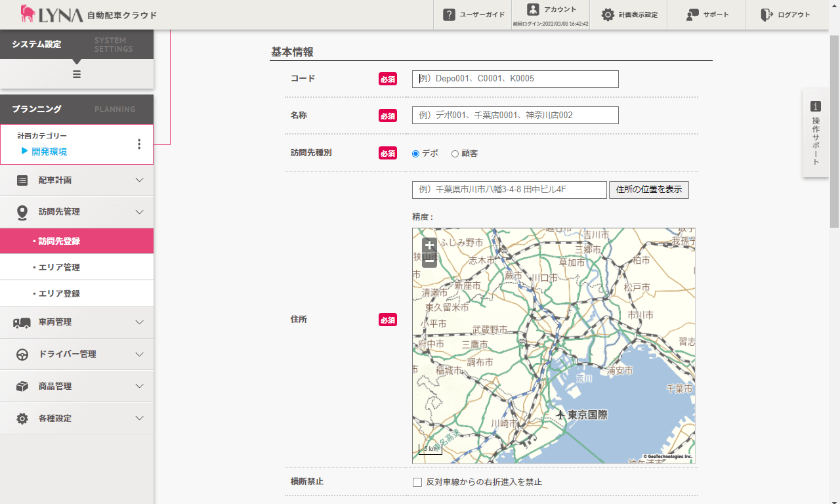Expand the 車両管理 chevron
This screenshot has height=504, width=840.
139,322
